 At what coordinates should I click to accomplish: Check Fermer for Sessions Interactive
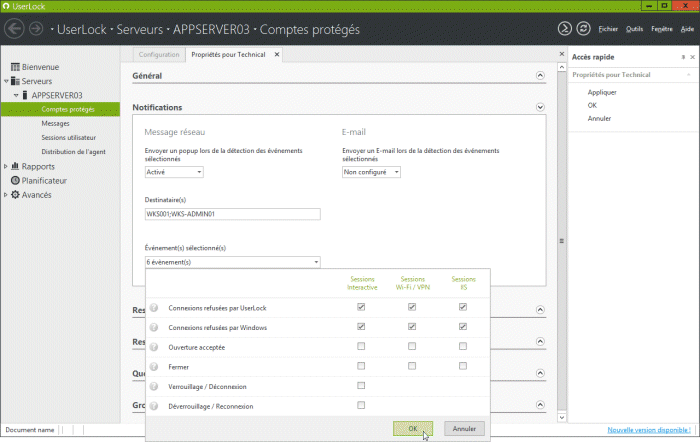pyautogui.click(x=361, y=366)
